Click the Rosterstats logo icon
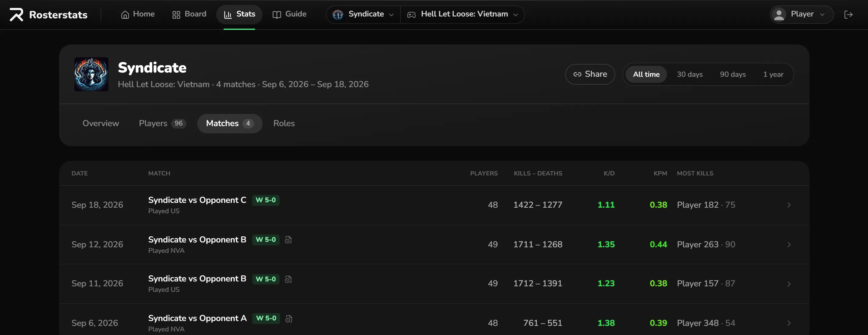This screenshot has width=868, height=335. click(16, 15)
